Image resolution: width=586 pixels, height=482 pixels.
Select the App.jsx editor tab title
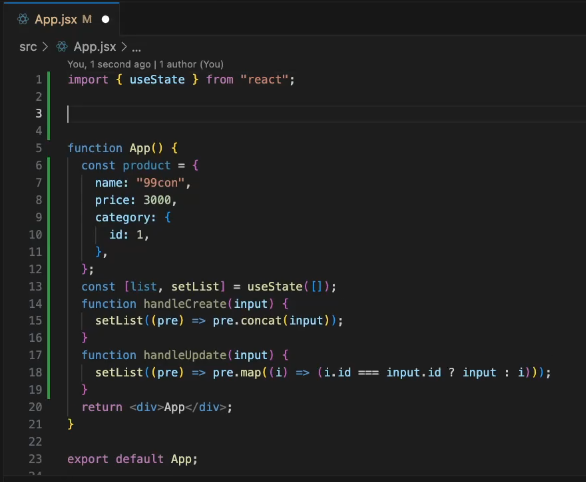click(56, 19)
